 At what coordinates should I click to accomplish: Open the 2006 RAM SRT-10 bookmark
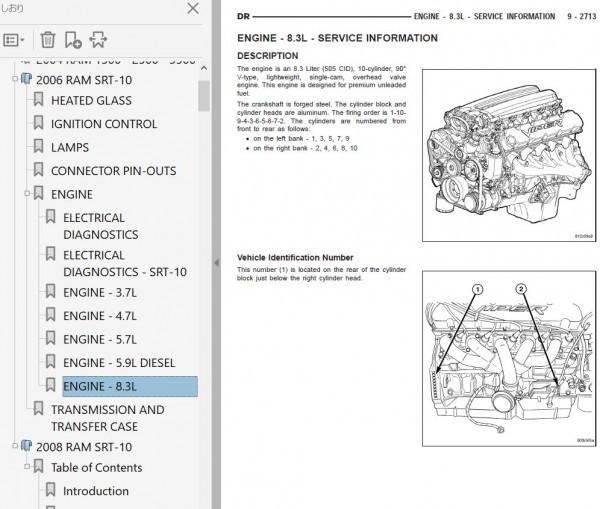[x=84, y=80]
